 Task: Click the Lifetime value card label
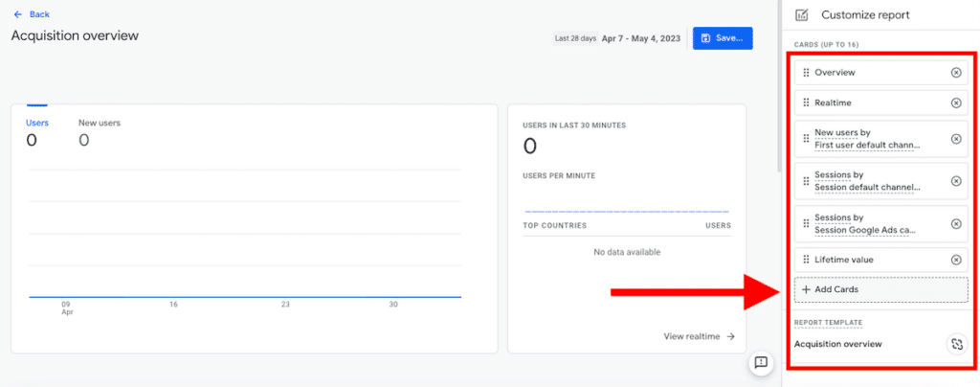point(844,260)
